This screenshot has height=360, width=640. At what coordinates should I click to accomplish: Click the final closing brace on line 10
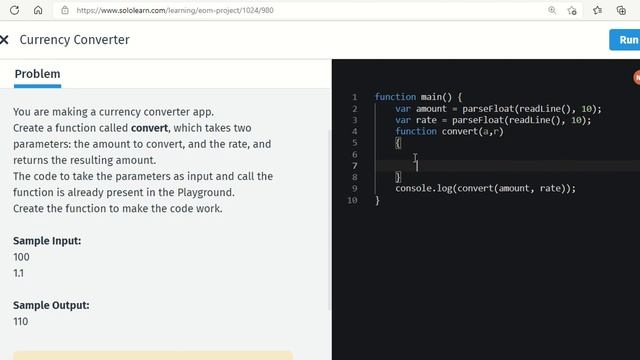coord(378,200)
